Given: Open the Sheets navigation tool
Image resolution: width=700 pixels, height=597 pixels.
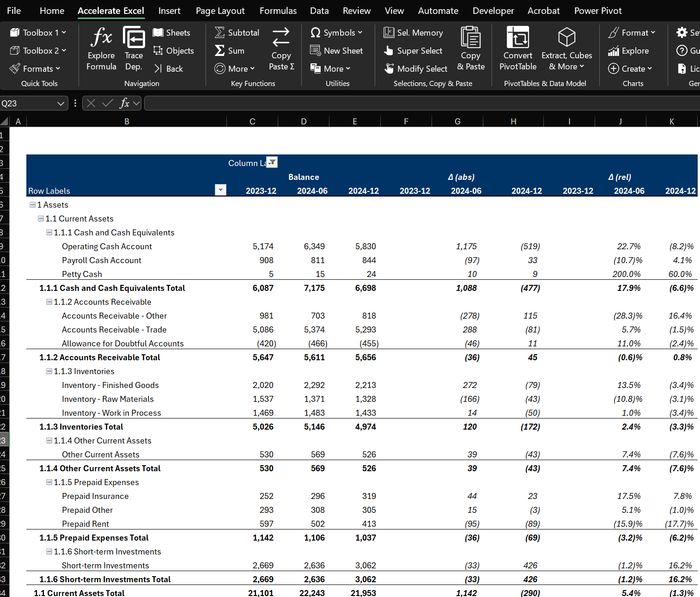Looking at the screenshot, I should tap(171, 32).
